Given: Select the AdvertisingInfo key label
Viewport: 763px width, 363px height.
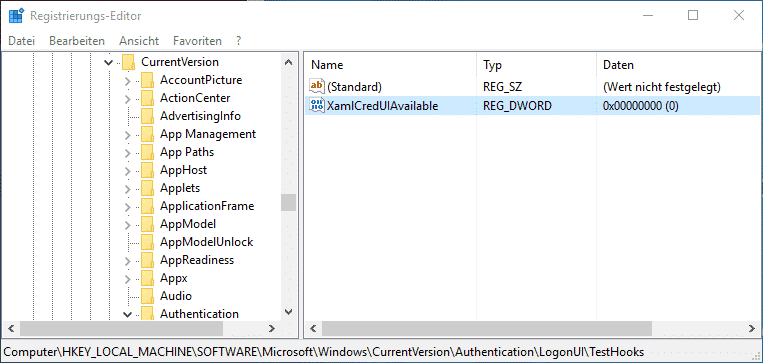Looking at the screenshot, I should point(200,116).
